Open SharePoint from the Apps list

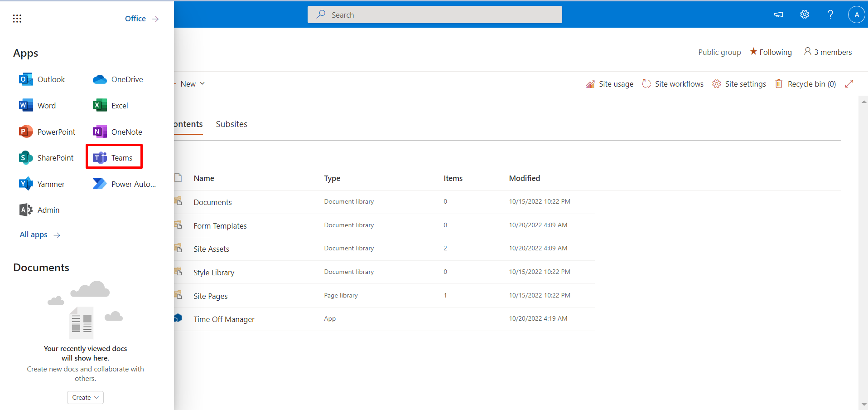[x=46, y=158]
